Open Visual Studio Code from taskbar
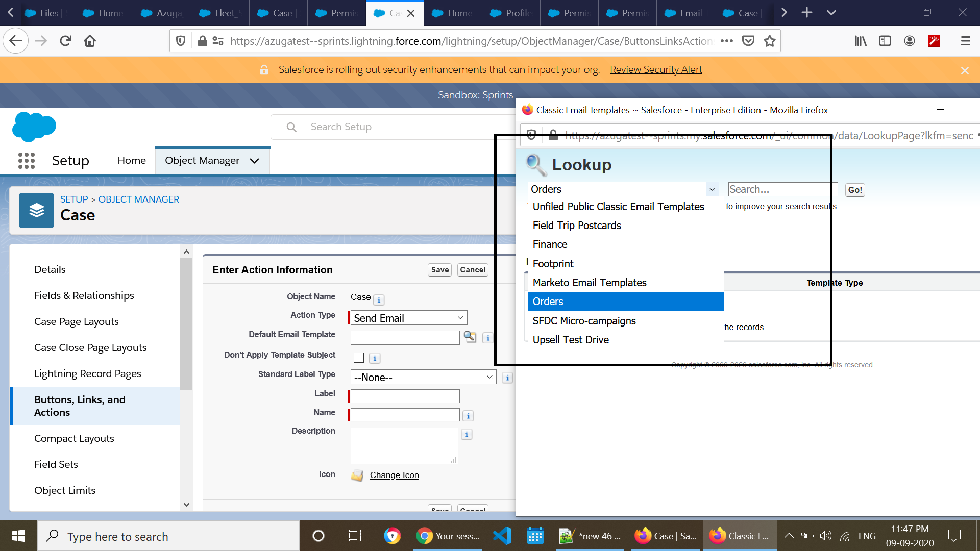The image size is (980, 551). 502,536
